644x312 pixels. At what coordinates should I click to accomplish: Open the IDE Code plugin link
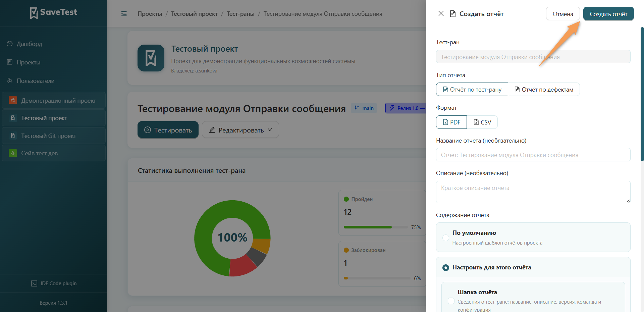coord(54,283)
